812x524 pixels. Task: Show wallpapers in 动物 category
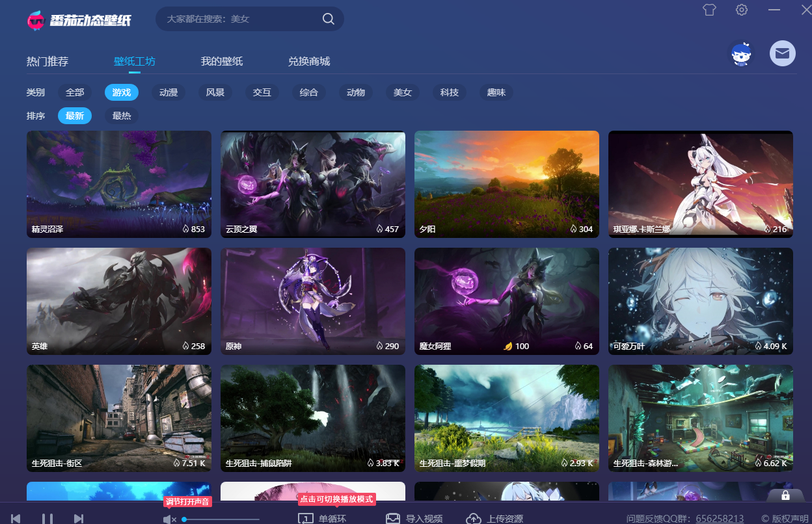(356, 92)
